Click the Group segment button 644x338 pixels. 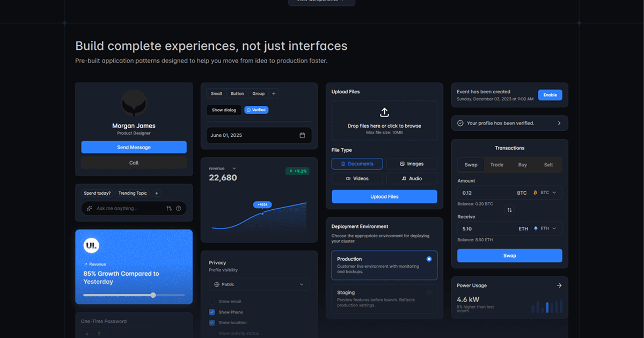tap(259, 93)
